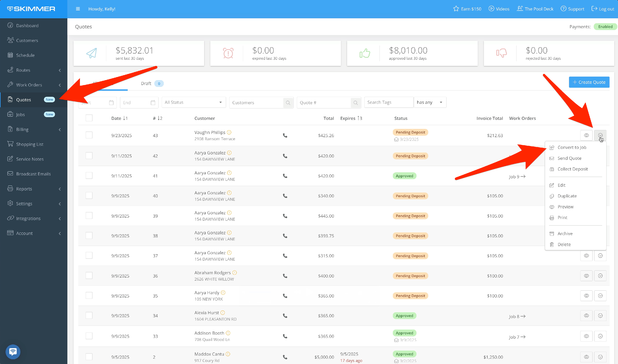Open the All Status dropdown filter
Image resolution: width=618 pixels, height=364 pixels.
pos(193,103)
